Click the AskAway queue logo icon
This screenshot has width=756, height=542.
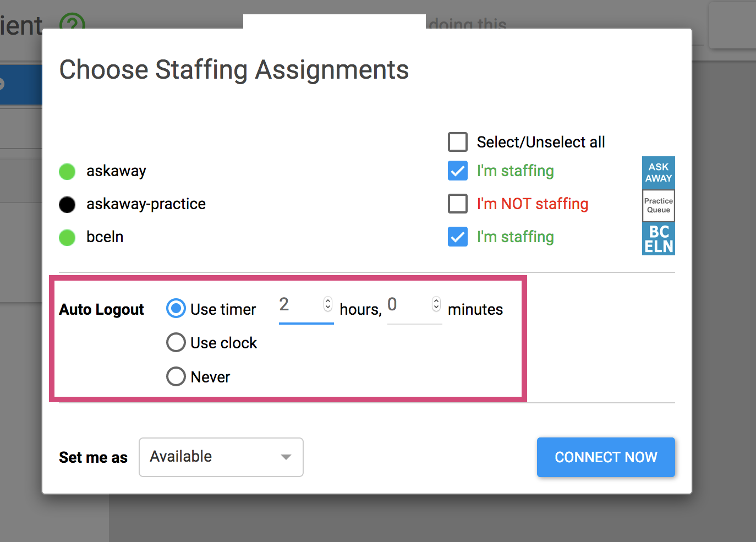(658, 173)
